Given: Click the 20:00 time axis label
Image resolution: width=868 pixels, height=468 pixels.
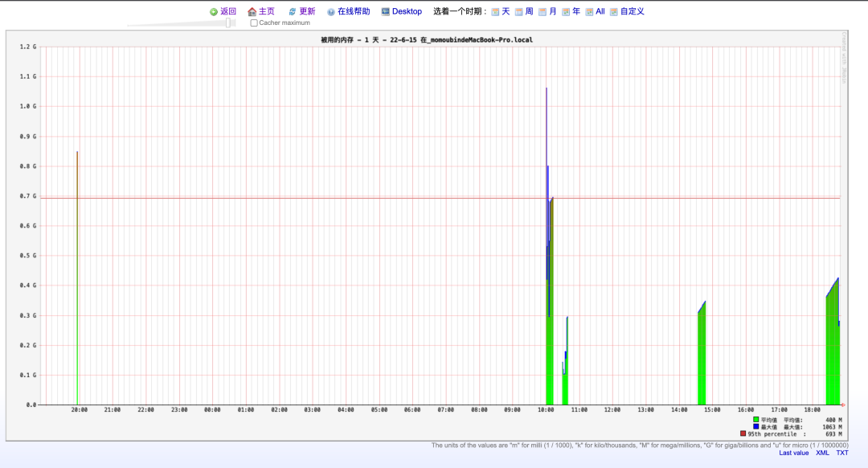Looking at the screenshot, I should (79, 410).
